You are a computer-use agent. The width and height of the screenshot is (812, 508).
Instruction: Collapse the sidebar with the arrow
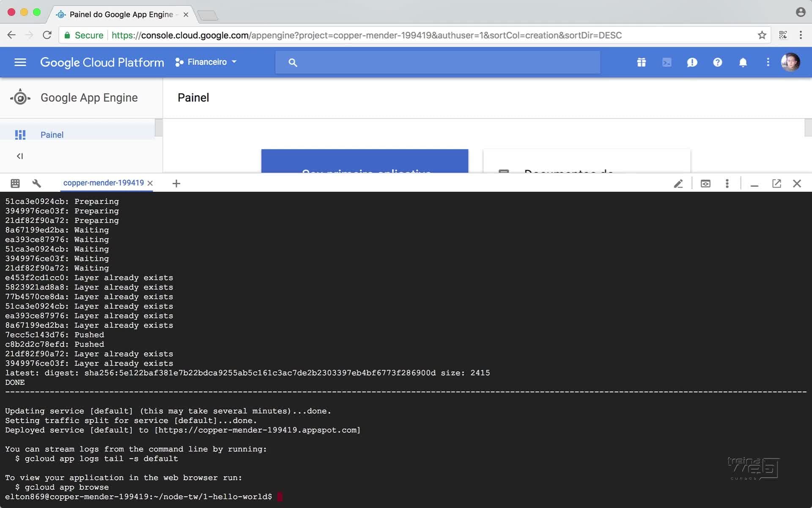coord(20,156)
